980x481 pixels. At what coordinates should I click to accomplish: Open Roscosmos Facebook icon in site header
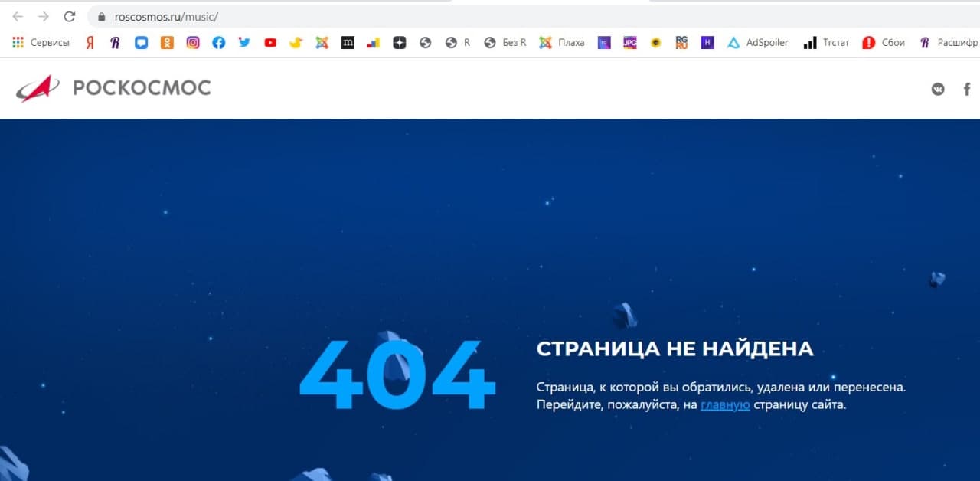967,89
